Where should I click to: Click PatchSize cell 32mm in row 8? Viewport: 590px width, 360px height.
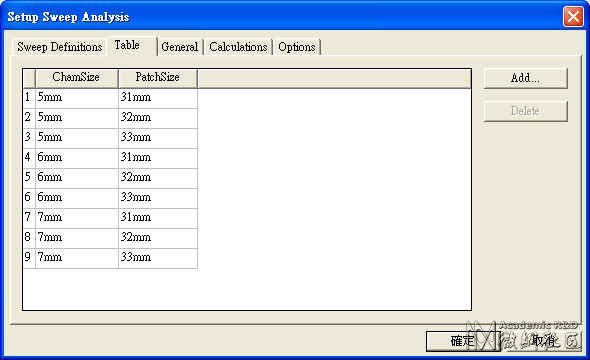(158, 238)
